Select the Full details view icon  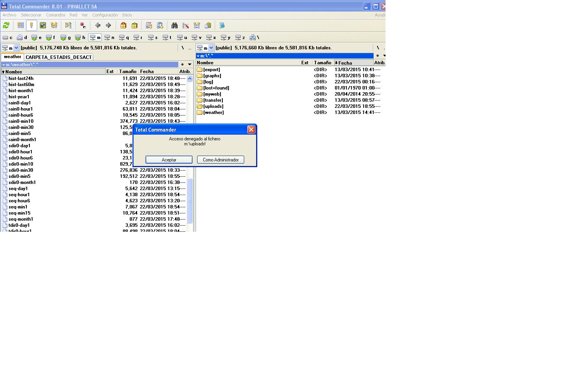point(32,26)
